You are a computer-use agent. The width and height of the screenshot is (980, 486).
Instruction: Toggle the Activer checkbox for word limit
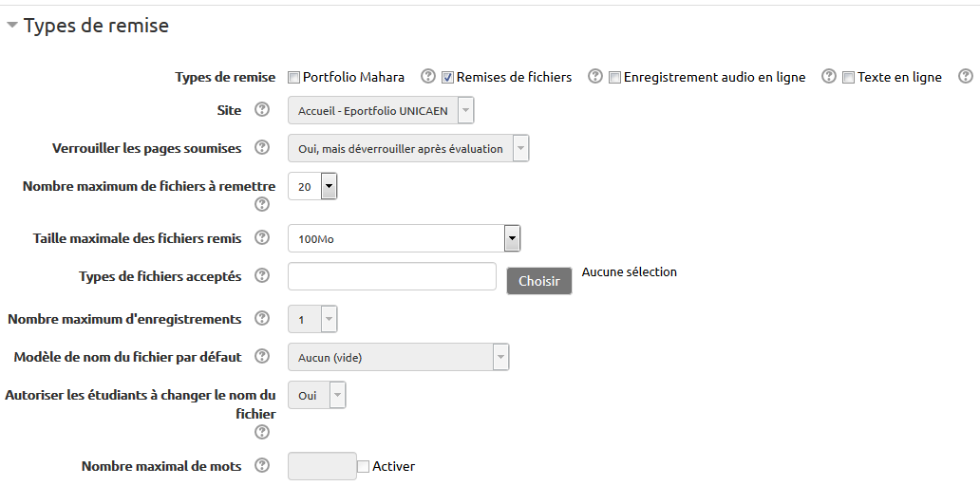tap(364, 466)
